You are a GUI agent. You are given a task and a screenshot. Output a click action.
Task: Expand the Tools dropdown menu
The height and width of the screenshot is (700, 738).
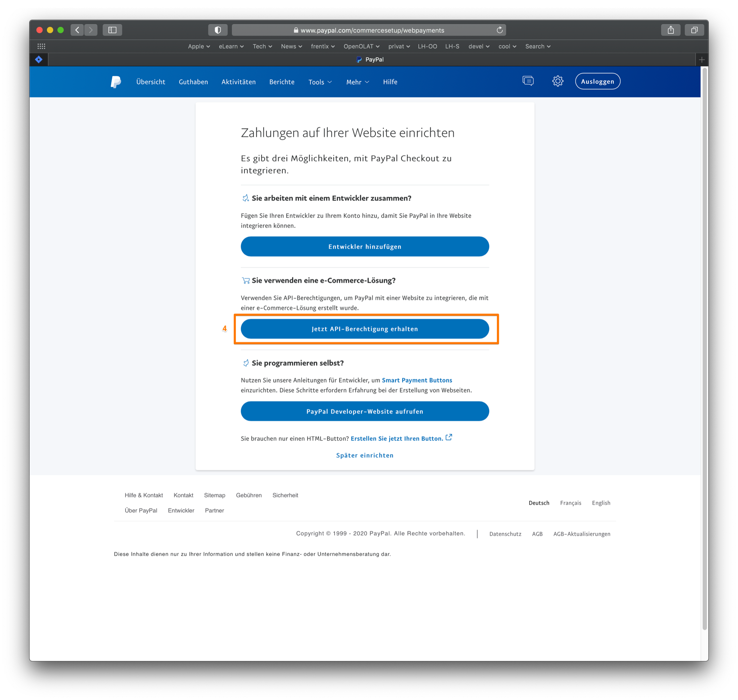(x=320, y=82)
